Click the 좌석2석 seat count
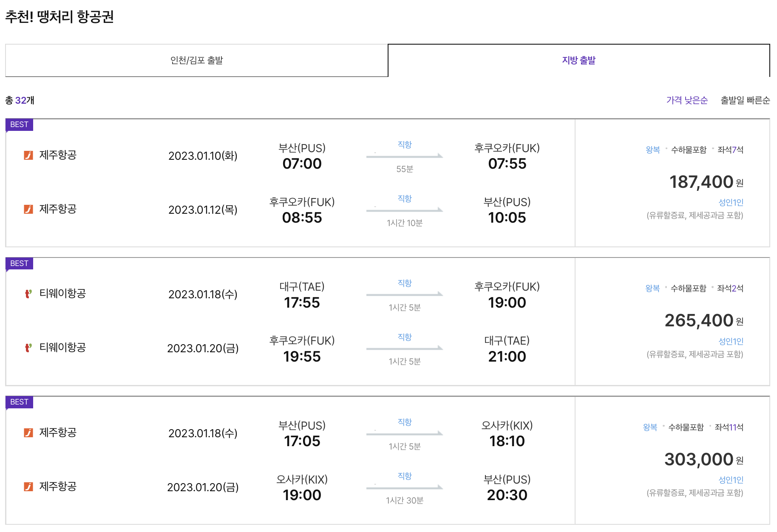Viewport: 777px width, 532px height. [x=730, y=288]
